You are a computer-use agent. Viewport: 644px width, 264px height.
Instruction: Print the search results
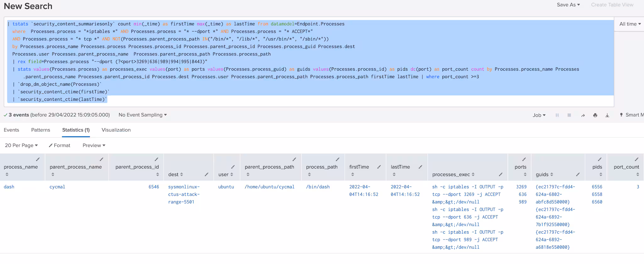coord(595,115)
